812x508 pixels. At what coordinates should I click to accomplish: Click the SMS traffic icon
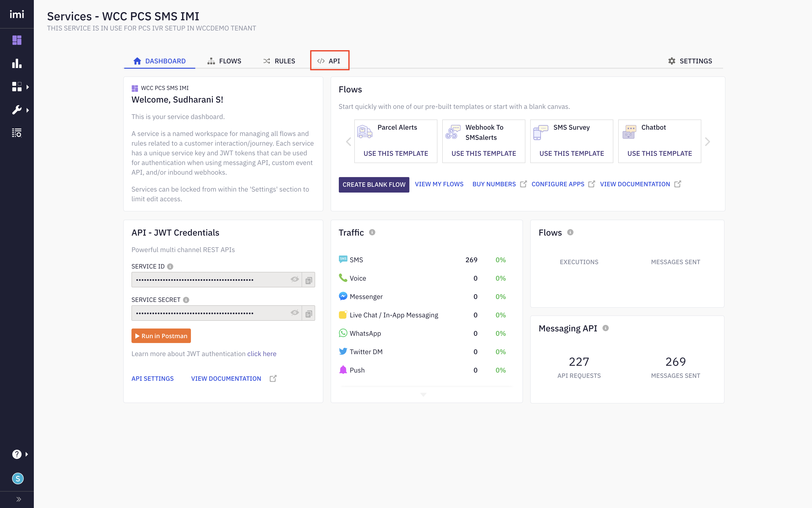[343, 259]
